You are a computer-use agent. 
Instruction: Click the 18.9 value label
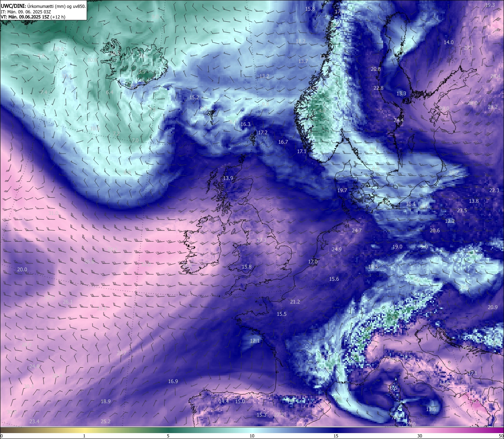106,402
